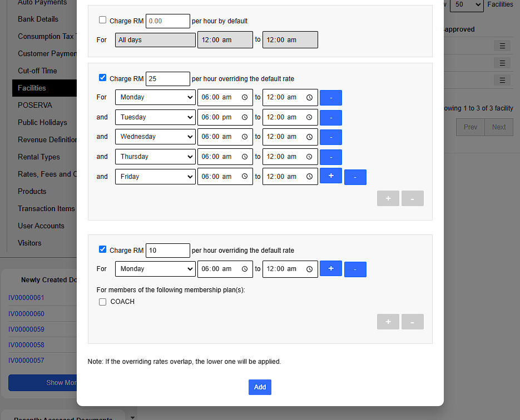Remove the Friday time row
Screen dimensions: 520x420
click(355, 177)
